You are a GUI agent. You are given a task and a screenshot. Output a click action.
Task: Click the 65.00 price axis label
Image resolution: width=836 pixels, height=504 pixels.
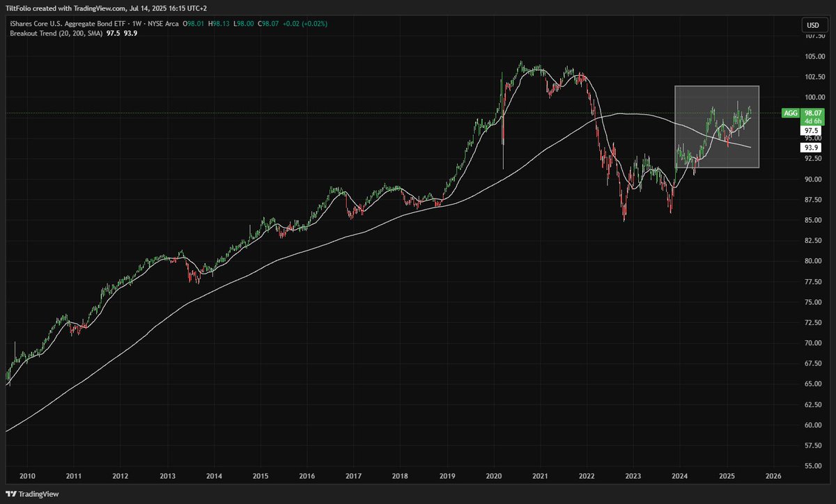click(813, 384)
